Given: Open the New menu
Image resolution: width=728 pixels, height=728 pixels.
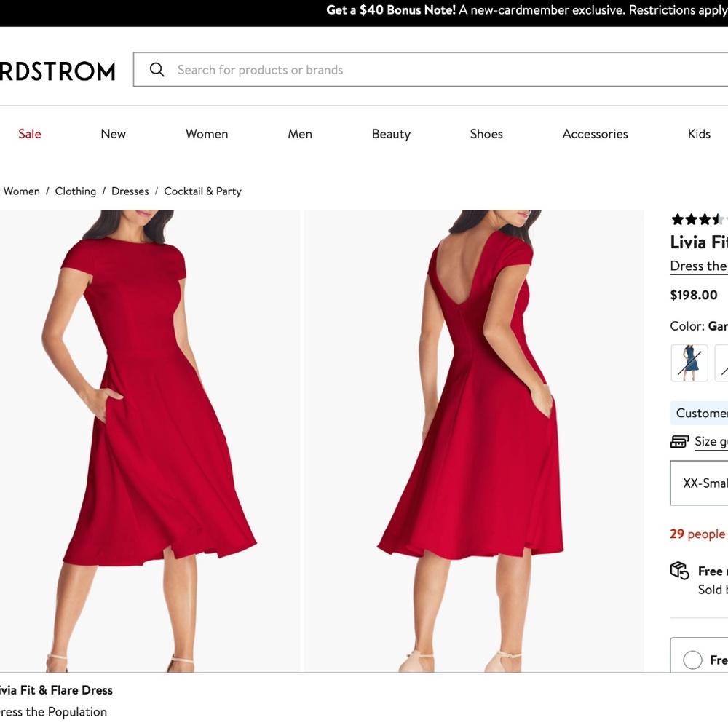Looking at the screenshot, I should 114,134.
